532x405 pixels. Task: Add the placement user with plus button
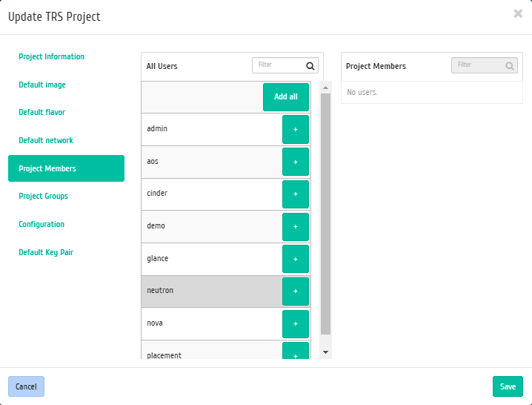pos(296,351)
